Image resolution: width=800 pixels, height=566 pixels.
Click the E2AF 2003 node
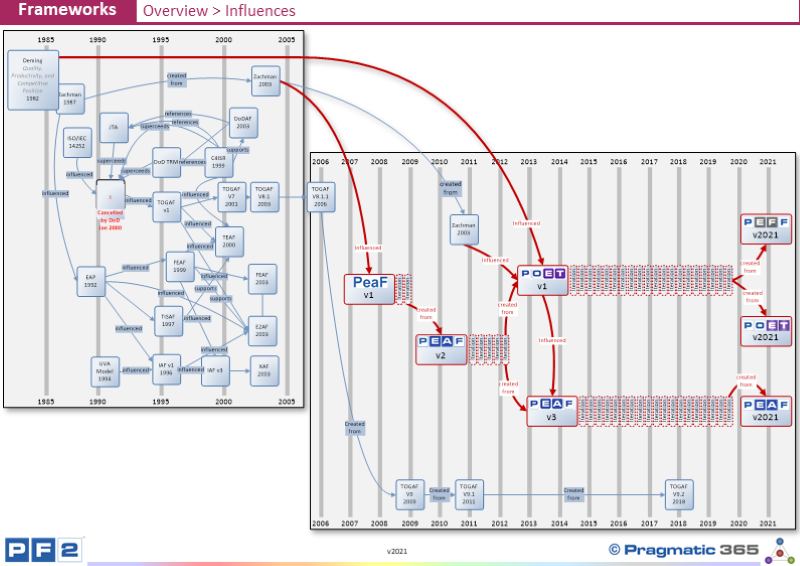262,331
